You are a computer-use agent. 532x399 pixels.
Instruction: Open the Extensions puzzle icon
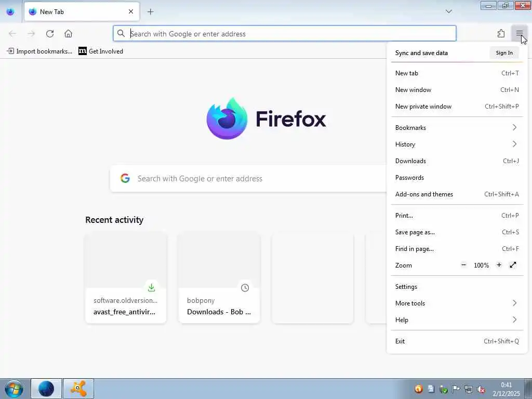pos(501,34)
